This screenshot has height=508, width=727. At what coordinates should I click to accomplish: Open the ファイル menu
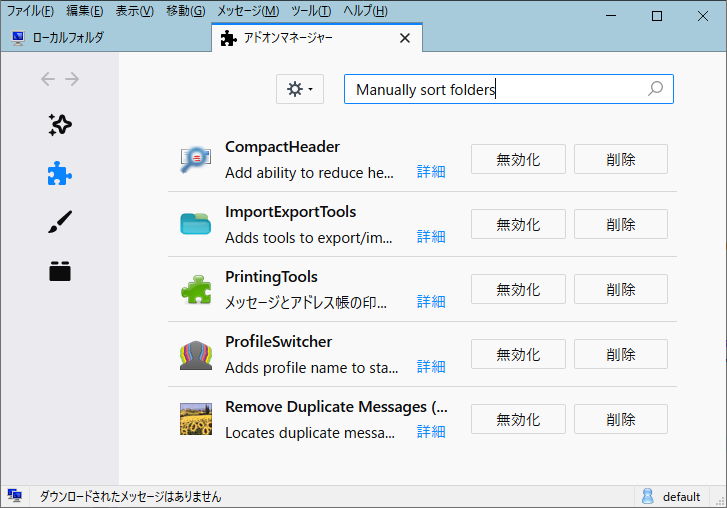tap(30, 11)
